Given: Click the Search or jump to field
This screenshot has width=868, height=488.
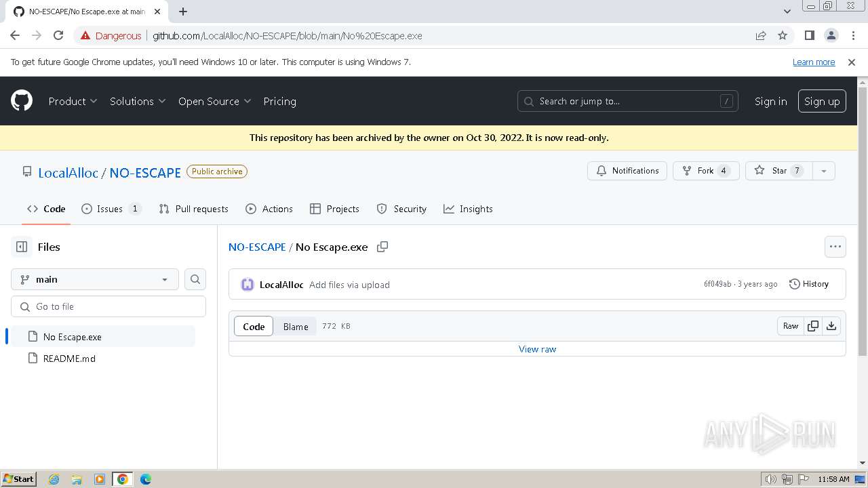Looking at the screenshot, I should tap(628, 101).
